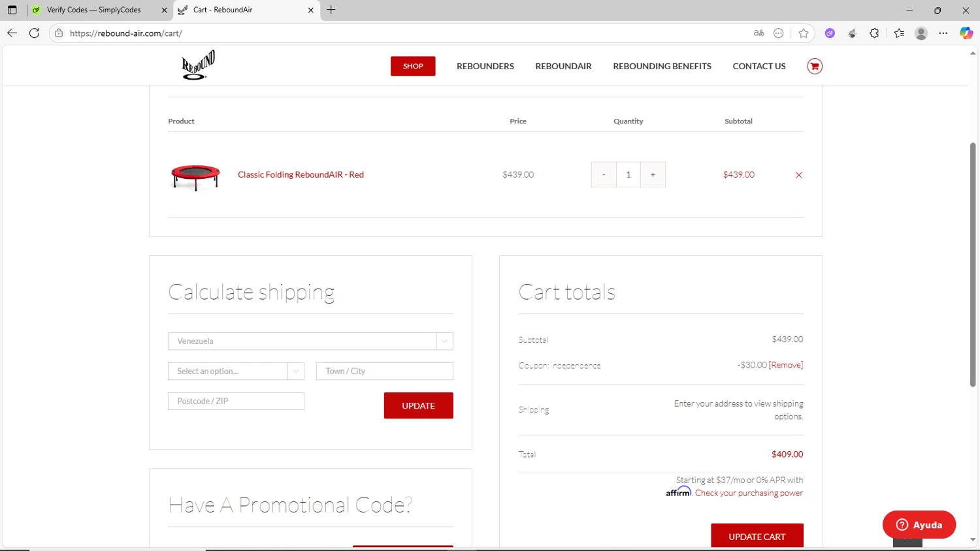This screenshot has height=551, width=980.
Task: Click the Town / City field
Action: 384,371
